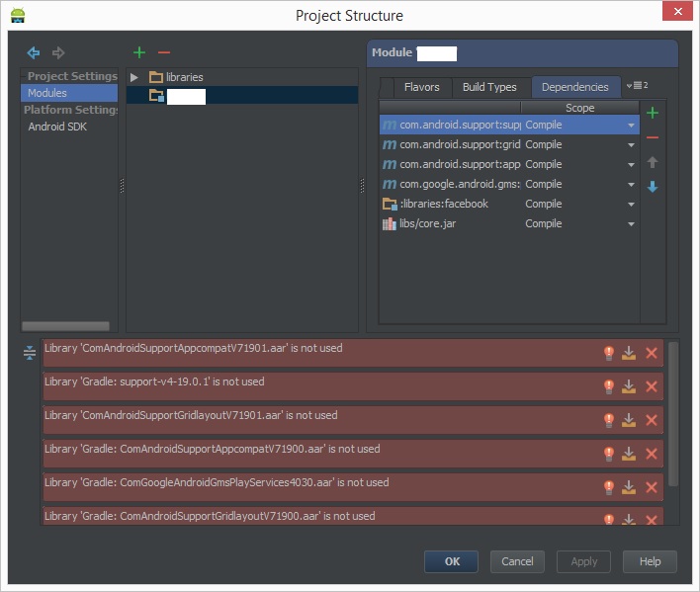
Task: Show fix bulb for GmsPlayServices4030.aar warning
Action: pyautogui.click(x=608, y=487)
